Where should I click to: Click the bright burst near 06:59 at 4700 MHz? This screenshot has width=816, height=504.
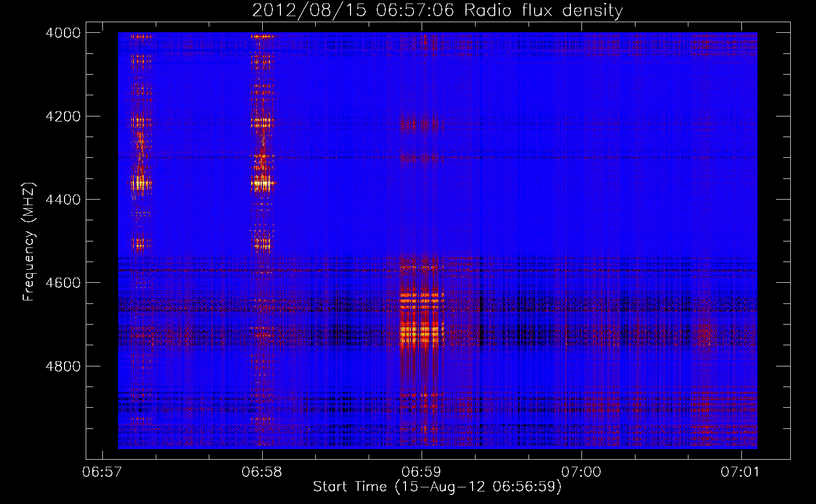point(422,333)
